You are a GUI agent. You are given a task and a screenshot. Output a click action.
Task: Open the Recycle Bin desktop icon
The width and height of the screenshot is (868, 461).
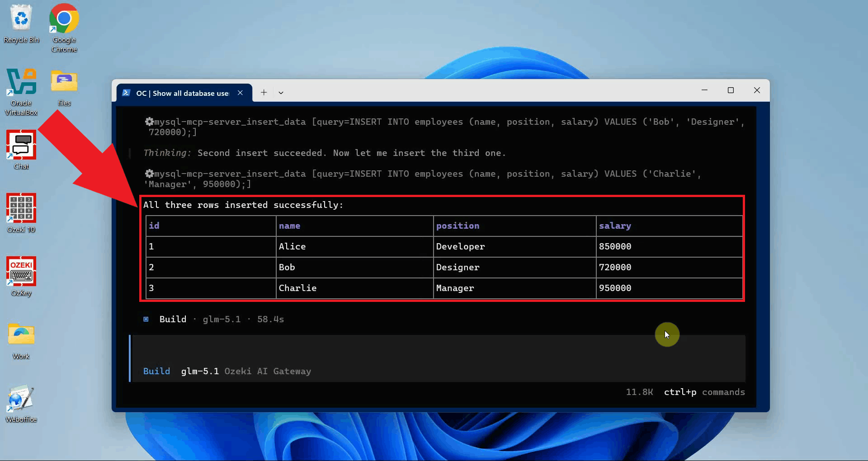pyautogui.click(x=21, y=24)
